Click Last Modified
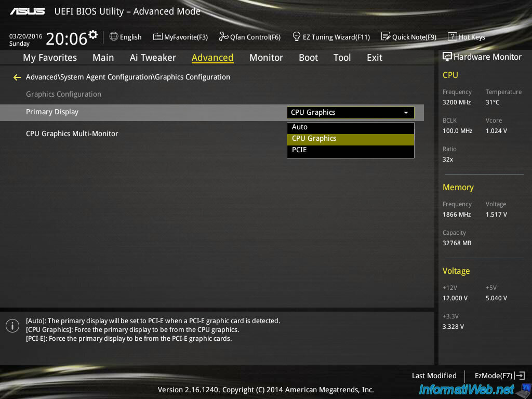Image resolution: width=532 pixels, height=399 pixels. pos(434,376)
